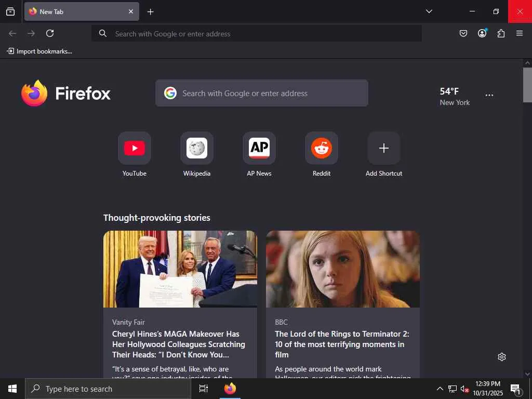
Task: Reload the current page
Action: (x=50, y=33)
